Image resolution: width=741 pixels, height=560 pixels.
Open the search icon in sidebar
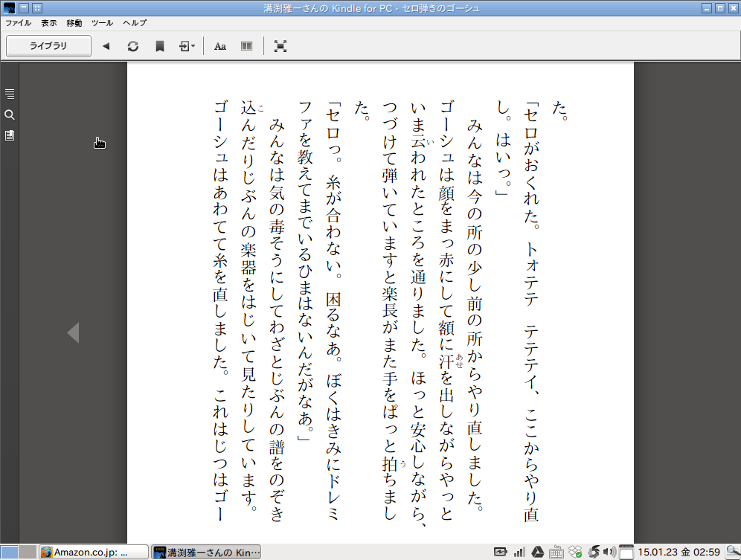(x=10, y=115)
